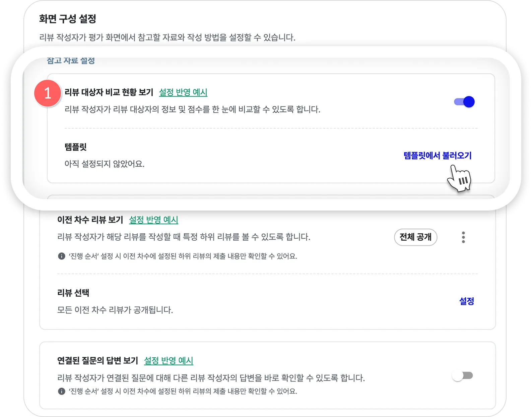Click the 아직 설정되지 않았어요 status text
The image size is (532, 417).
[x=104, y=164]
